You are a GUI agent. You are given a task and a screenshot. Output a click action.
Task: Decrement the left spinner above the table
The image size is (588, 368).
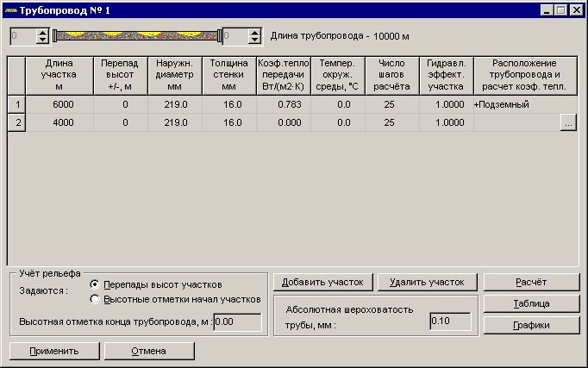43,41
